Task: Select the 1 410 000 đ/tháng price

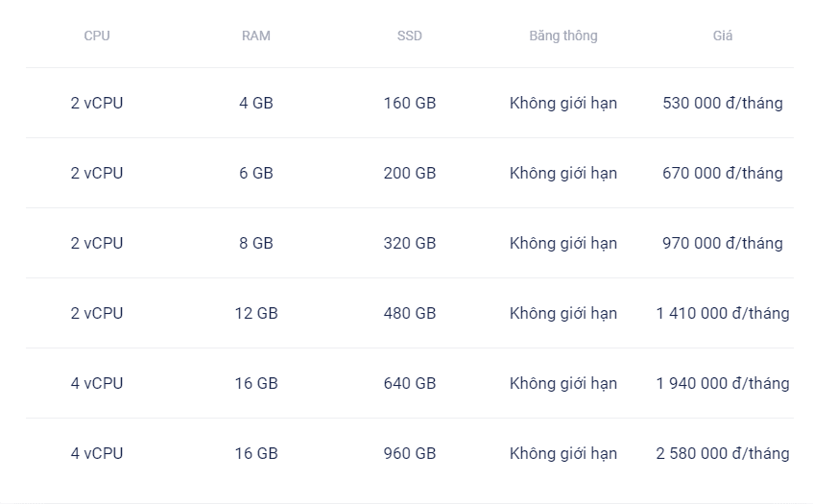Action: pos(722,313)
